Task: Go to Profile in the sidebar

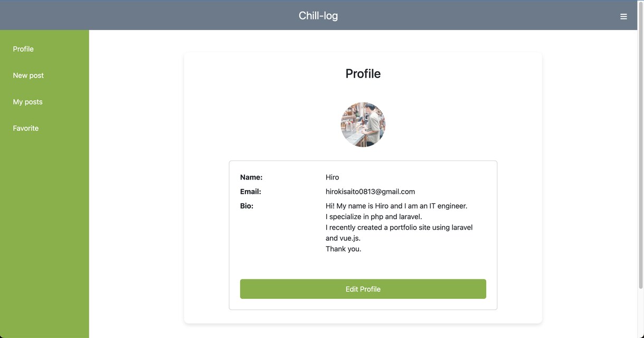Action: [23, 49]
